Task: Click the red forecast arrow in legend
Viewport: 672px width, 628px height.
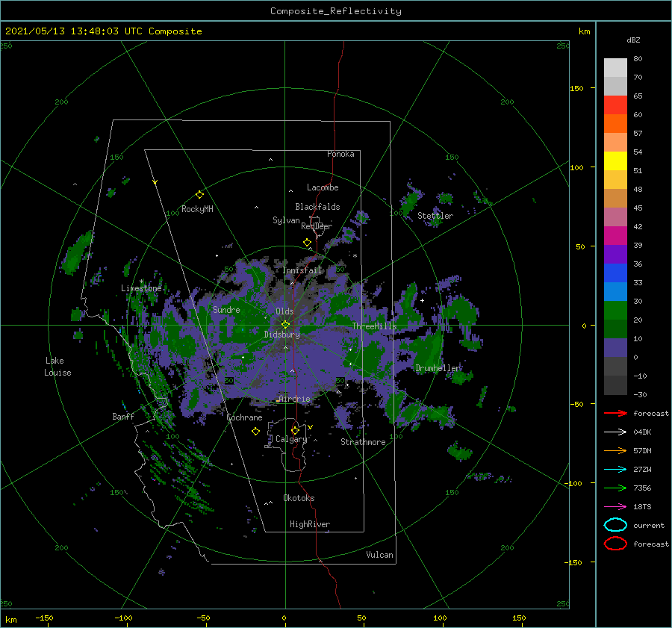Action: click(x=615, y=413)
